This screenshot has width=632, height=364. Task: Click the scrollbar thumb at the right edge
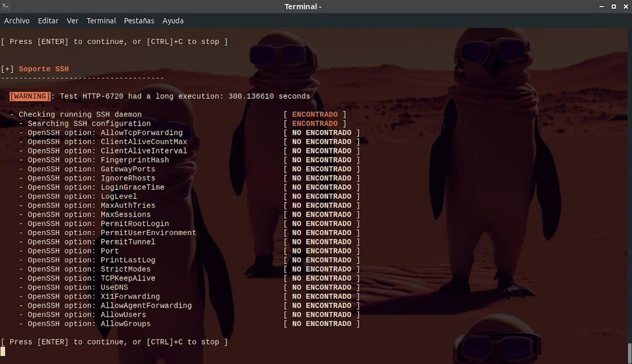[x=629, y=352]
